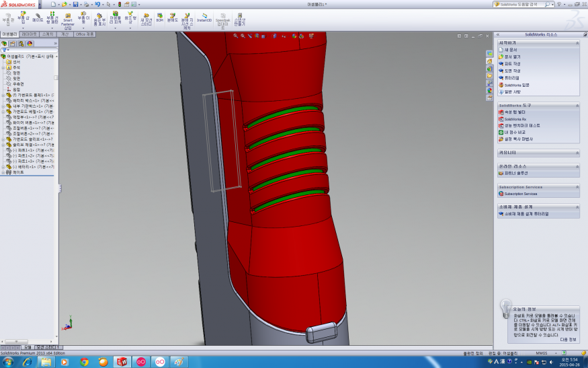The height and width of the screenshot is (368, 588).
Task: Click the tree filter funnel icon
Action: (5, 50)
